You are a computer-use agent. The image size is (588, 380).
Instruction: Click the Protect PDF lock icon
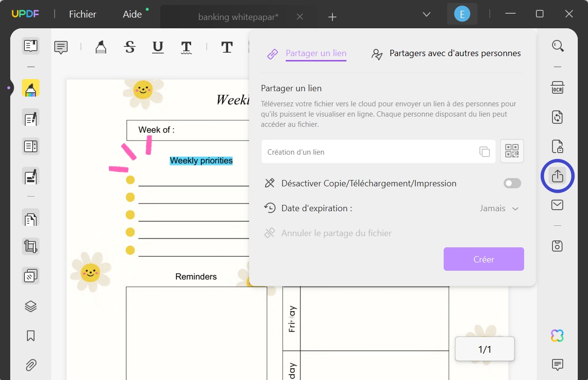[x=557, y=146]
